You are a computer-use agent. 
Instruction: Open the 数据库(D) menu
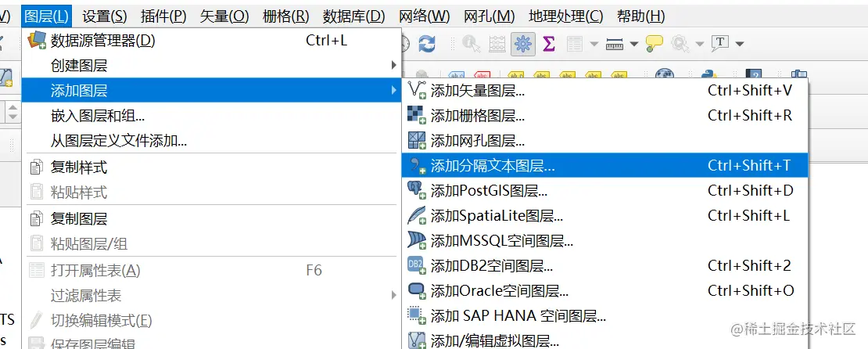click(353, 16)
